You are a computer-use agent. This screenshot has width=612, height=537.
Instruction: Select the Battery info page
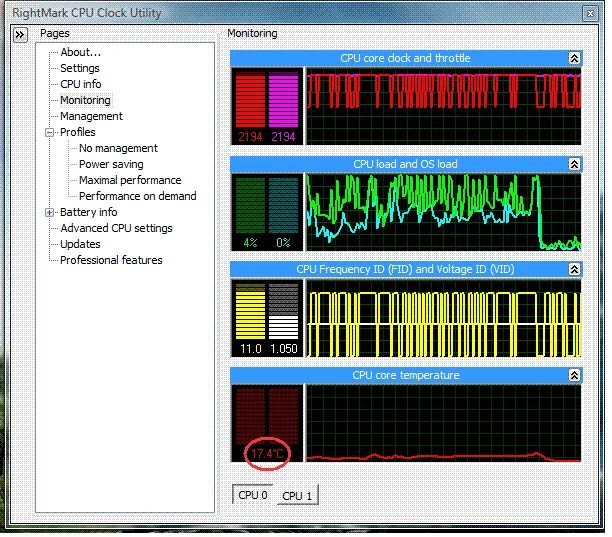coord(89,212)
